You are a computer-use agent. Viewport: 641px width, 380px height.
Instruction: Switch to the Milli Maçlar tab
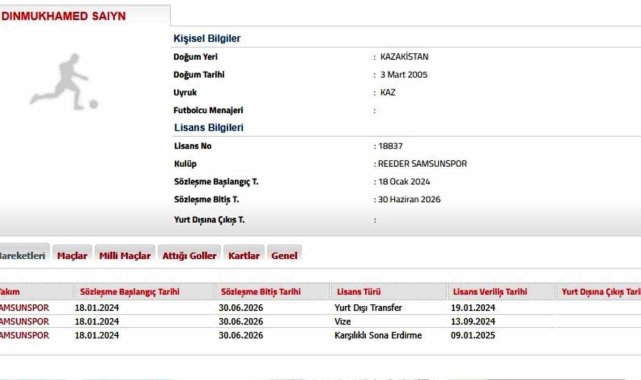click(125, 255)
